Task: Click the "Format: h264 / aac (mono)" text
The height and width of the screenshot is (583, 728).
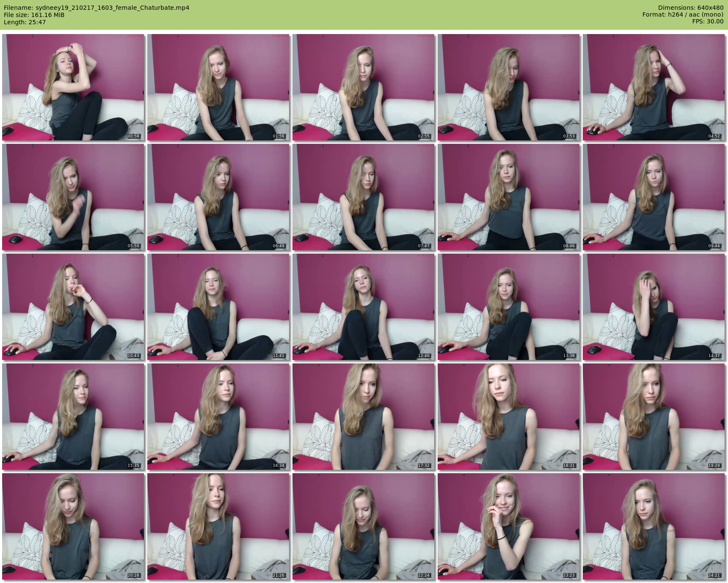Action: [683, 14]
